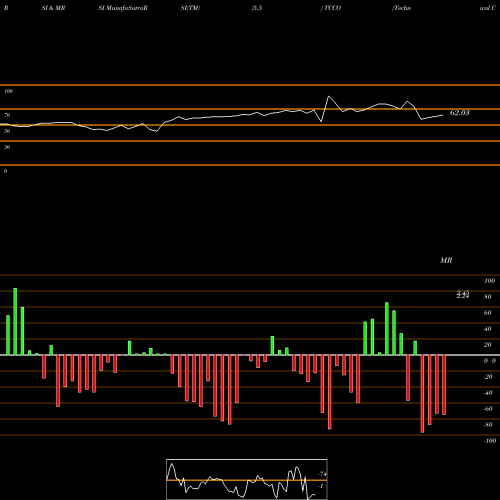500x500 pixels.
Task: Click the -80 axis label in the MR panel
Action: pos(488,425)
